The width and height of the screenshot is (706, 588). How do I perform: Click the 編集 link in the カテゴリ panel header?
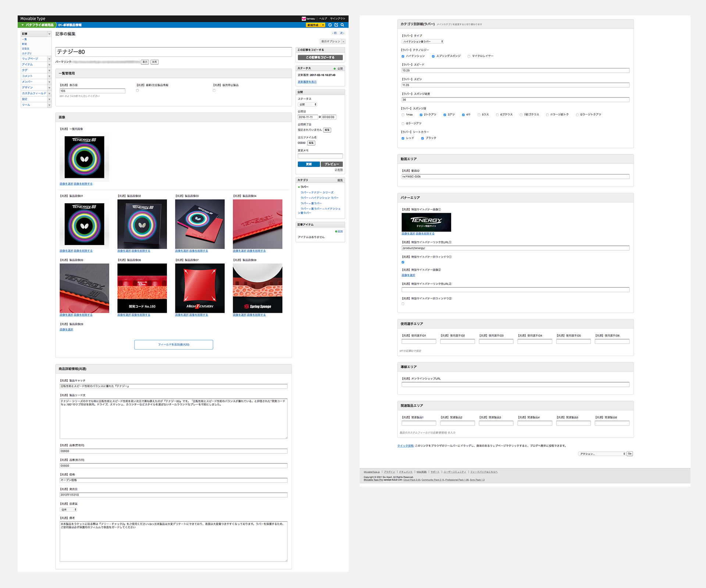(x=340, y=180)
